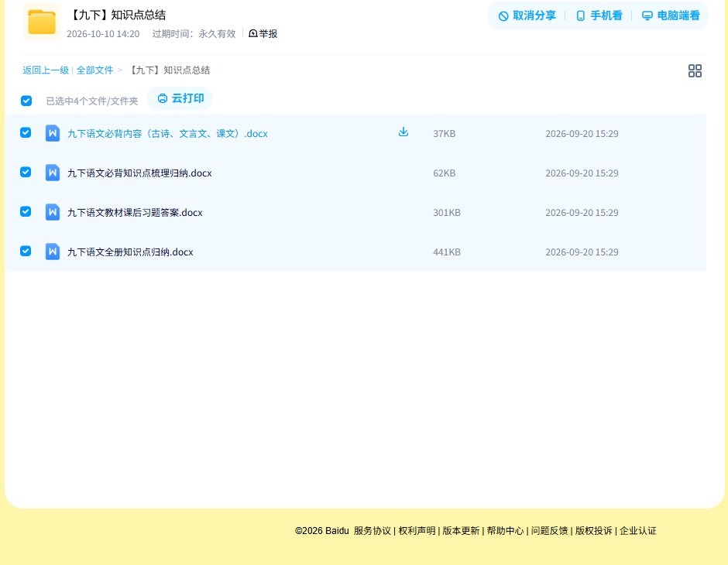Open 九下语文全册知识点归纳.docx file

coord(130,252)
